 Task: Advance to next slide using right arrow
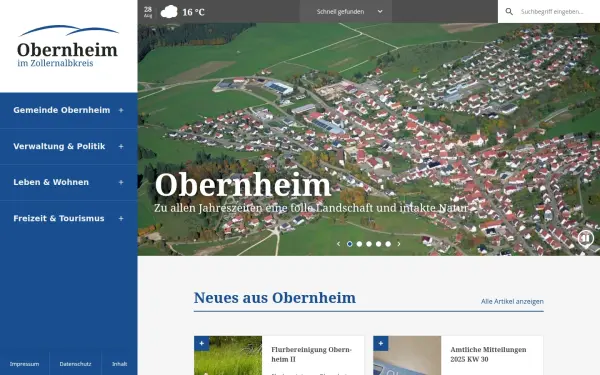click(399, 244)
